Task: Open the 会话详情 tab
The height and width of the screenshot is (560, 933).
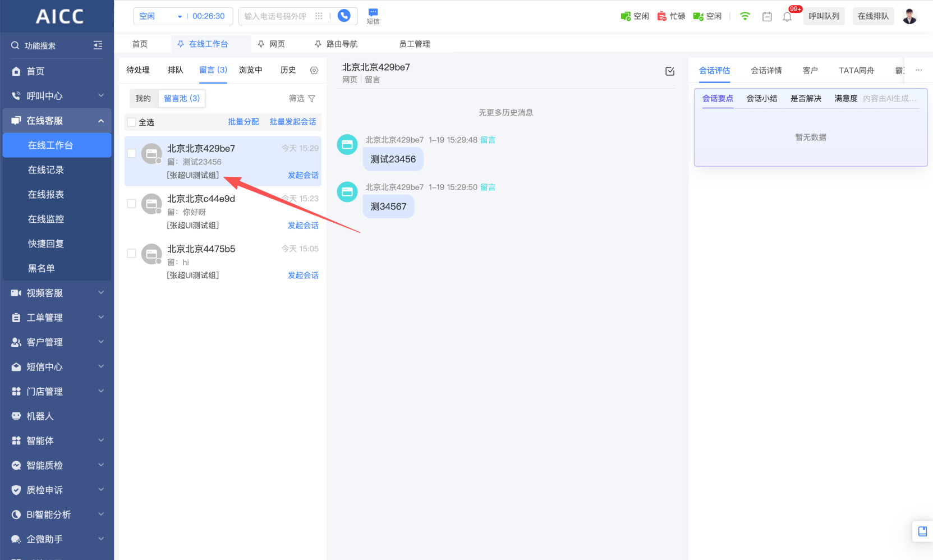Action: [x=766, y=71]
